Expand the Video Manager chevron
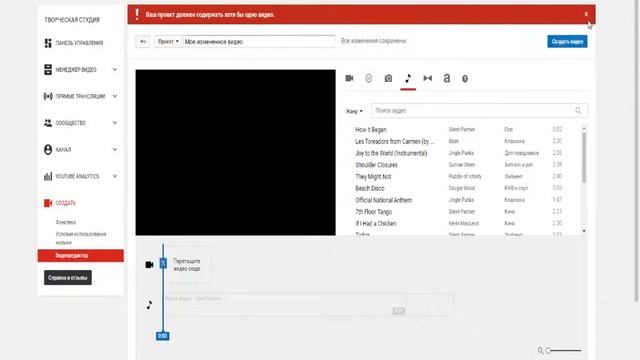The image size is (640, 360). pos(115,69)
